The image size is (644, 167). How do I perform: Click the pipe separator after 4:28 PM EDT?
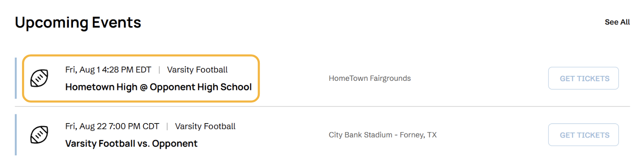pyautogui.click(x=159, y=70)
